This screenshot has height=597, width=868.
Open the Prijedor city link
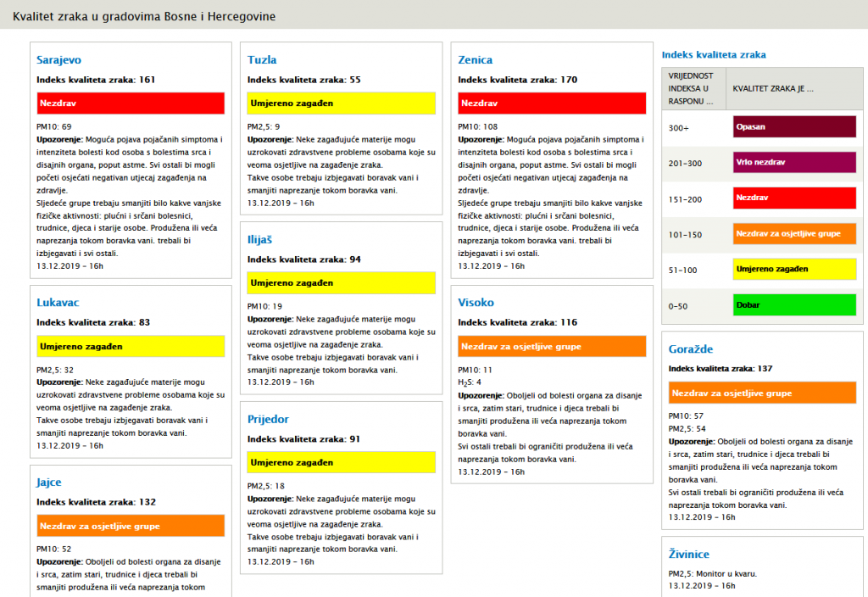point(268,420)
